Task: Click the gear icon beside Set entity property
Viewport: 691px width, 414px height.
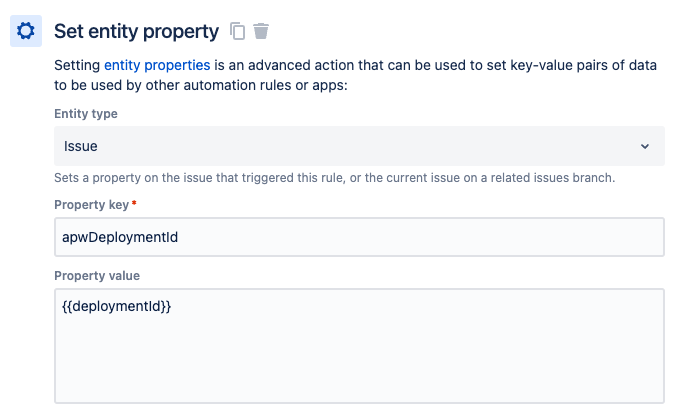Action: click(x=26, y=31)
